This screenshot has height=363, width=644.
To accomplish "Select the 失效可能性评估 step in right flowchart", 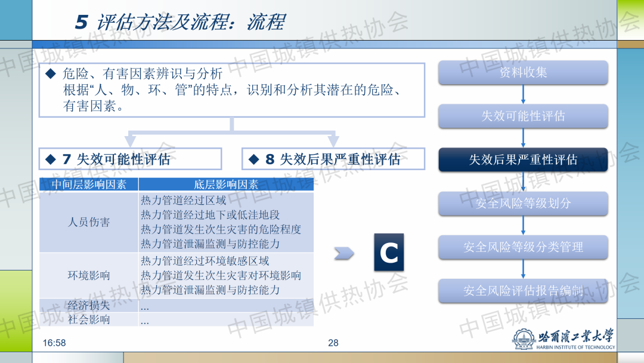I will [x=523, y=116].
